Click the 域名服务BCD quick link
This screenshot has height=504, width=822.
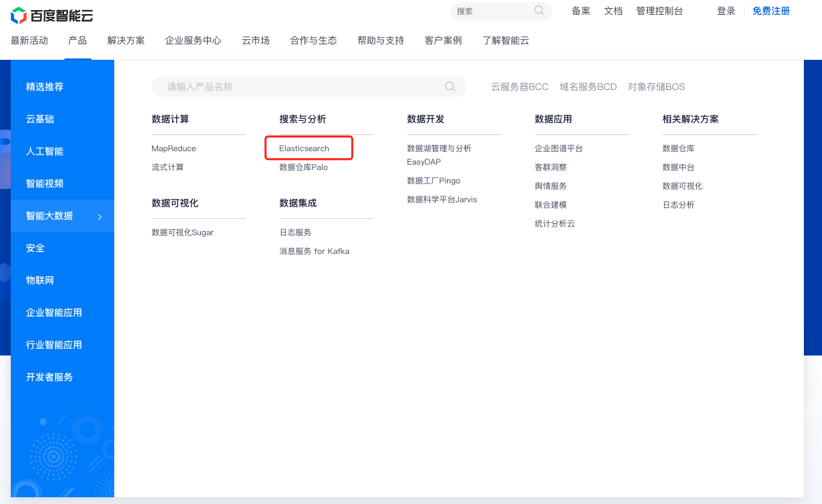(x=588, y=87)
